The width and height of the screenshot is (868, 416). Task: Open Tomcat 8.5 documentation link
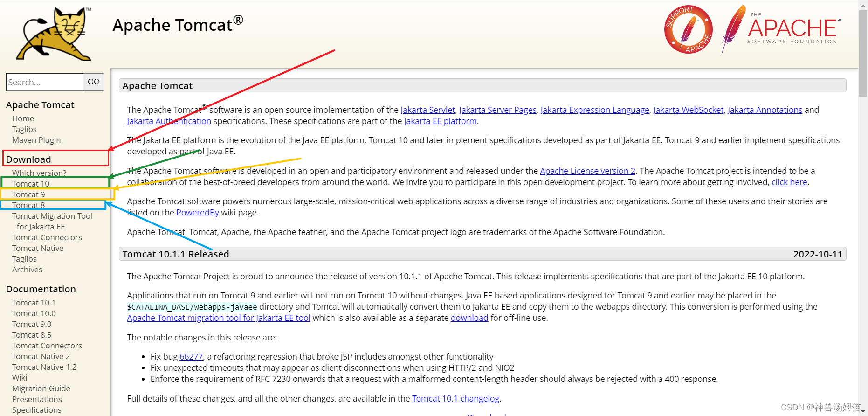coord(32,335)
